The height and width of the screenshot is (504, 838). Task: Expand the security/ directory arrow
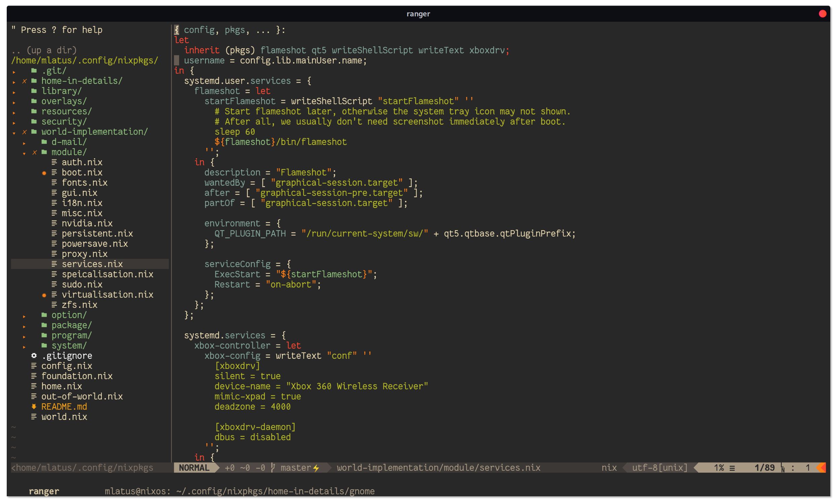(x=14, y=123)
